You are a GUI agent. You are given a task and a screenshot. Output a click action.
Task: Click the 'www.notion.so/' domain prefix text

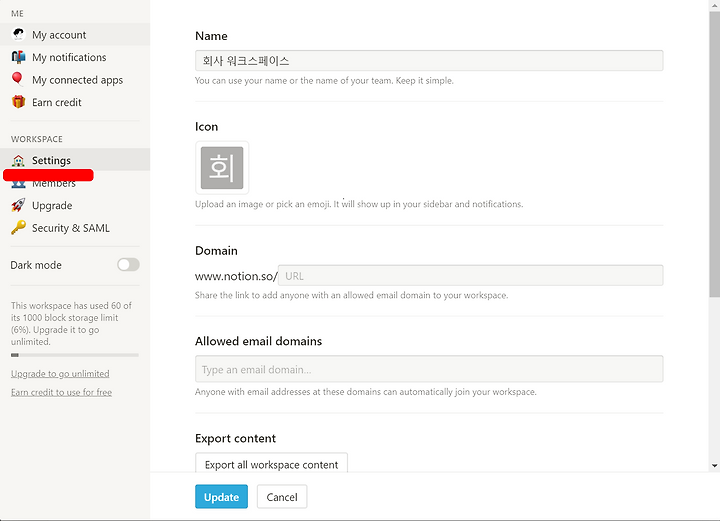pyautogui.click(x=236, y=276)
